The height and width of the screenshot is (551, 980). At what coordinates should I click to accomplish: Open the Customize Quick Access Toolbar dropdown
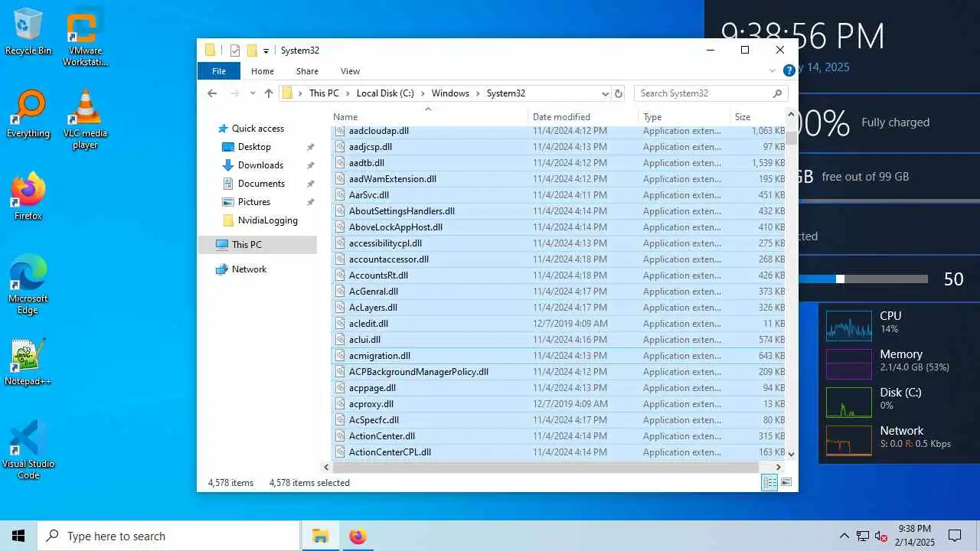266,51
